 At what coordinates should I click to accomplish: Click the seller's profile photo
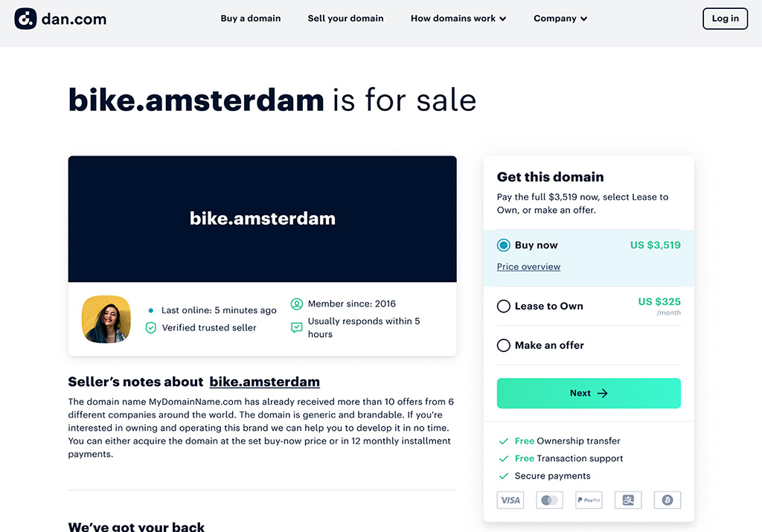coord(106,319)
